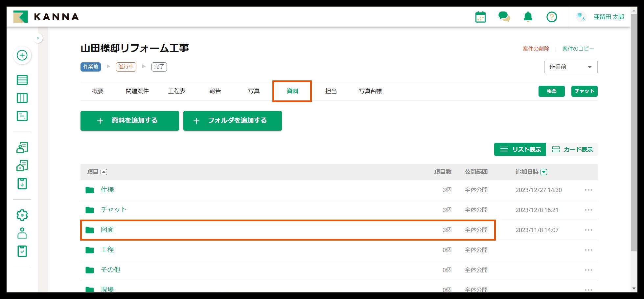
Task: Click the circled plus icon in sidebar
Action: point(22,55)
